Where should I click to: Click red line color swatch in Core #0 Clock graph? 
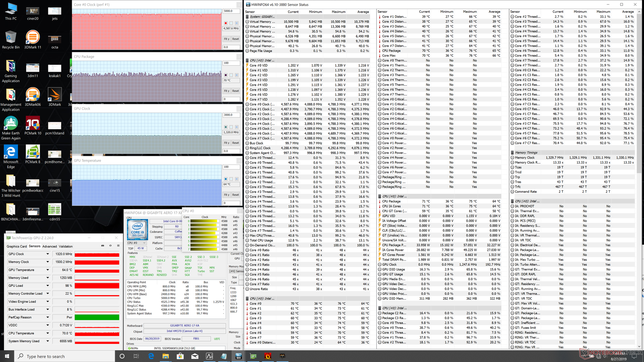tap(226, 23)
